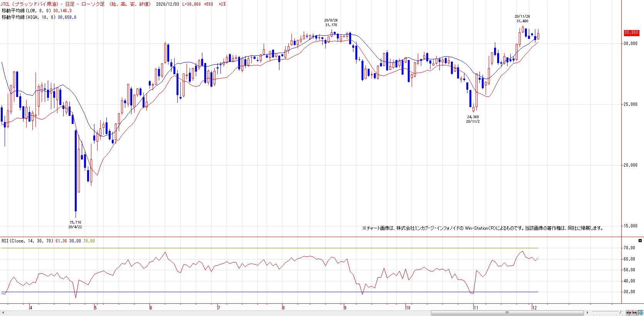Image resolution: width=644 pixels, height=316 pixels.
Task: Click month 10 on the time axis
Action: (x=408, y=308)
